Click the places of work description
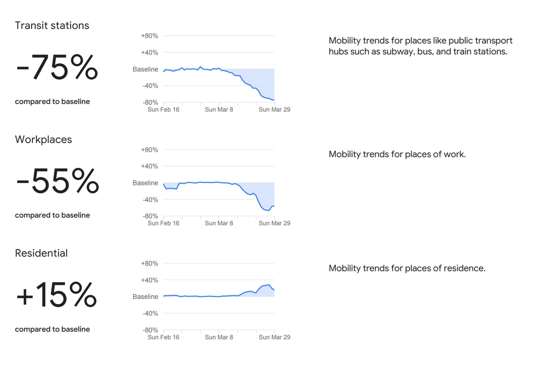Screen dimensions: 546x392 point(397,154)
